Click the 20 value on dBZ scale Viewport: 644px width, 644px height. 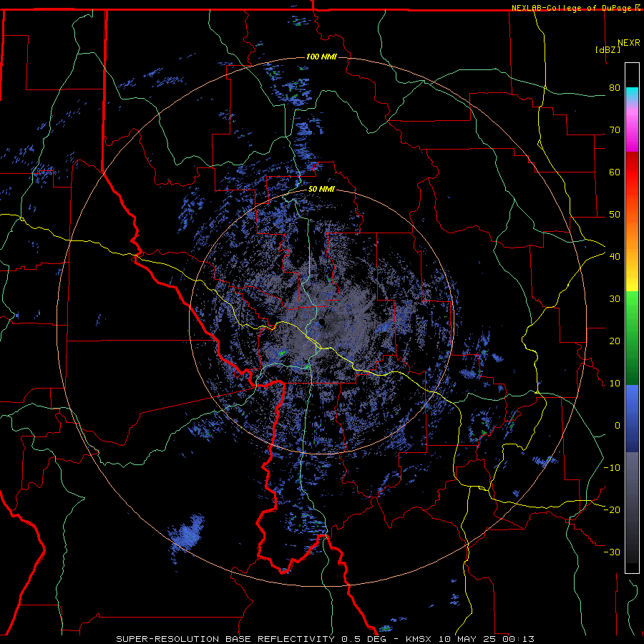coord(615,341)
